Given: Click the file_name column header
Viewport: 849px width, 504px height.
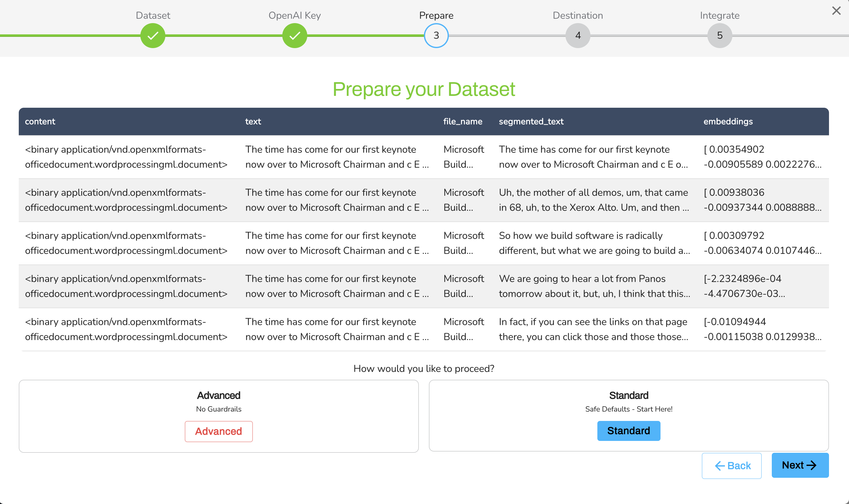Looking at the screenshot, I should click(x=463, y=121).
